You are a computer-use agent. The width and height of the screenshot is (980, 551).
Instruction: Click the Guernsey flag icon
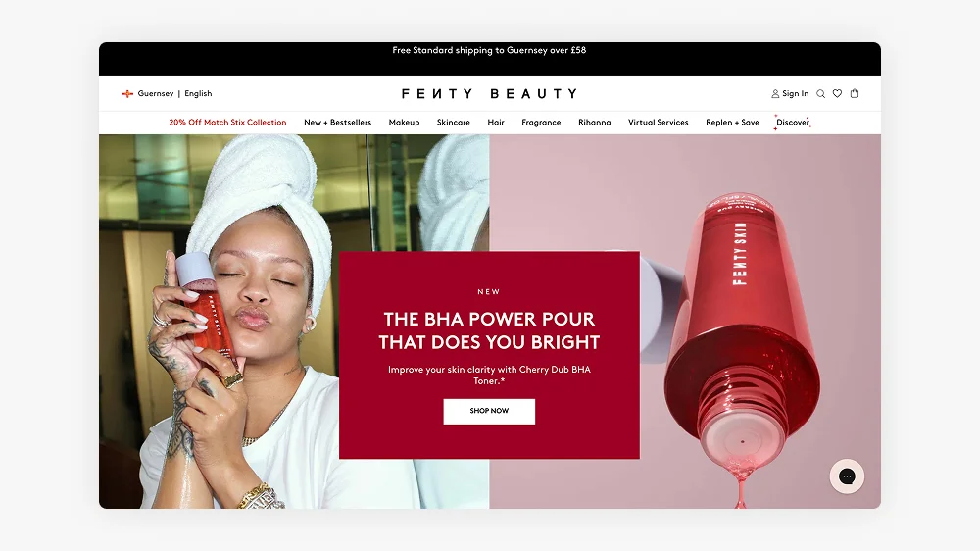tap(127, 94)
